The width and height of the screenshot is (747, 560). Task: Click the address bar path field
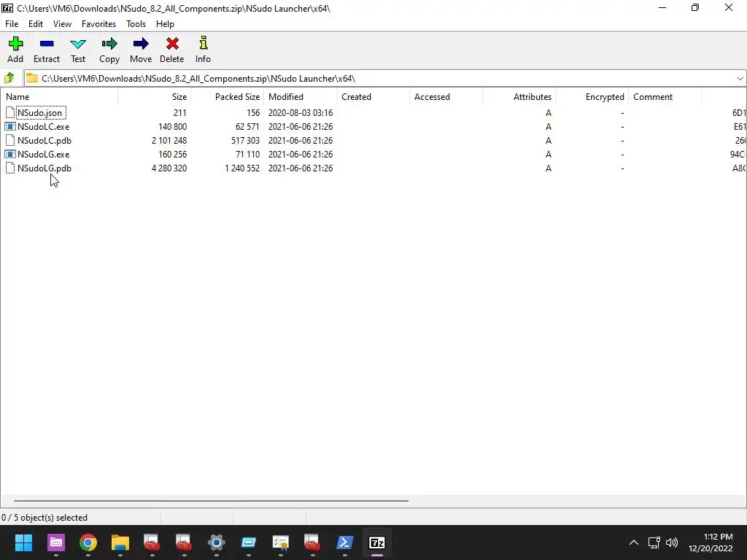385,79
